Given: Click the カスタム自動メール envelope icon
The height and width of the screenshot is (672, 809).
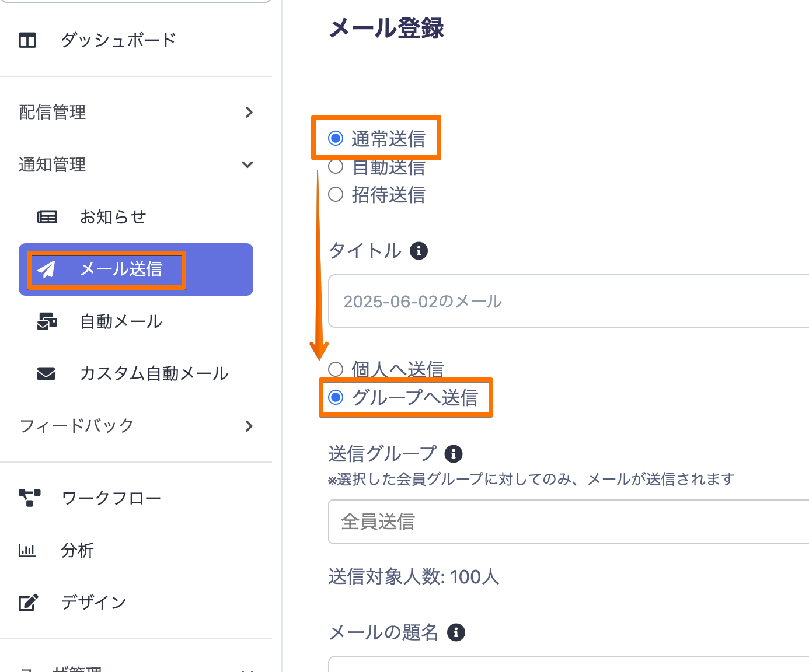Looking at the screenshot, I should (x=46, y=373).
